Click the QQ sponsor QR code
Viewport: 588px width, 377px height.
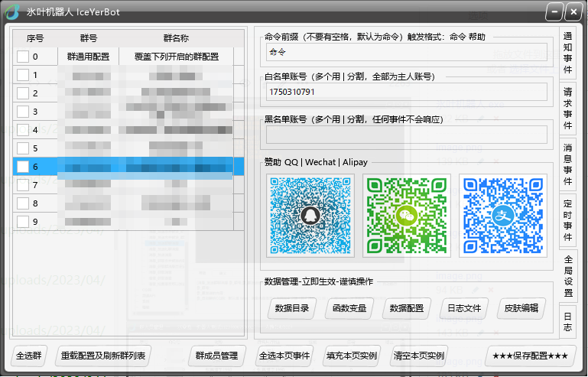[x=310, y=216]
